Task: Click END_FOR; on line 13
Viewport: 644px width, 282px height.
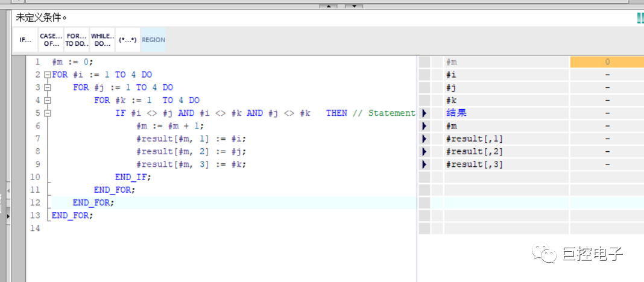Action: [73, 216]
